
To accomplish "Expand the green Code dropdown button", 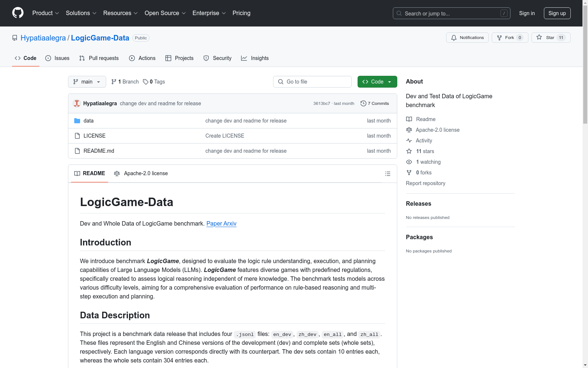I will (377, 82).
